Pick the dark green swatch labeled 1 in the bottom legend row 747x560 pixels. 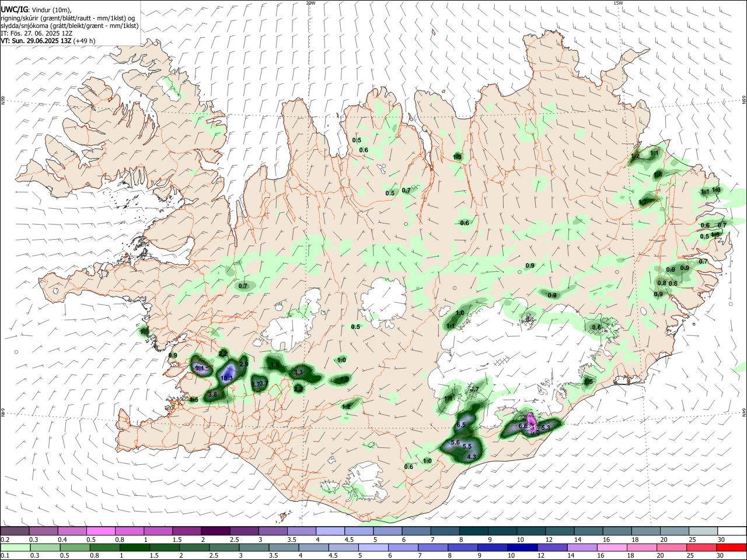(135, 547)
